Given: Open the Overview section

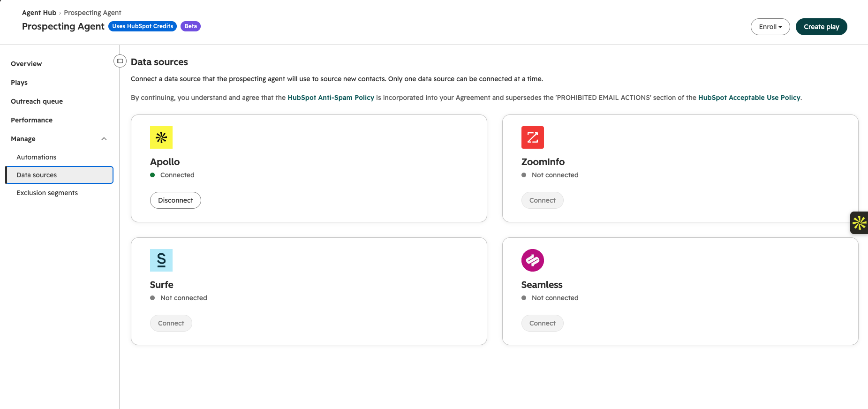Looking at the screenshot, I should [26, 64].
